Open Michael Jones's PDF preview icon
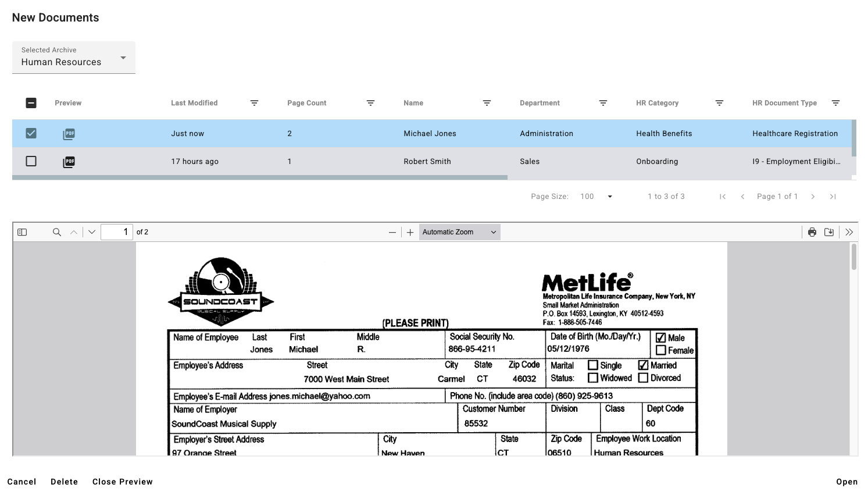 [69, 133]
